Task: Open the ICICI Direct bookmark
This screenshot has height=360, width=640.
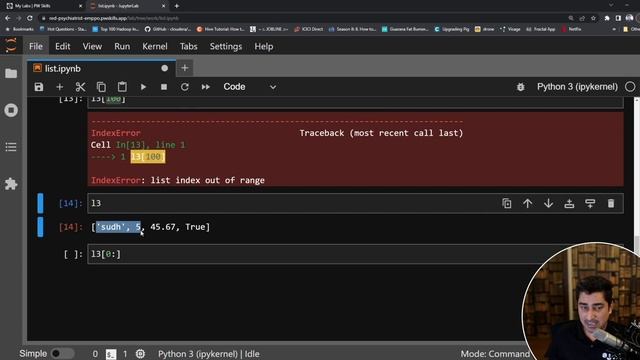Action: [309, 29]
